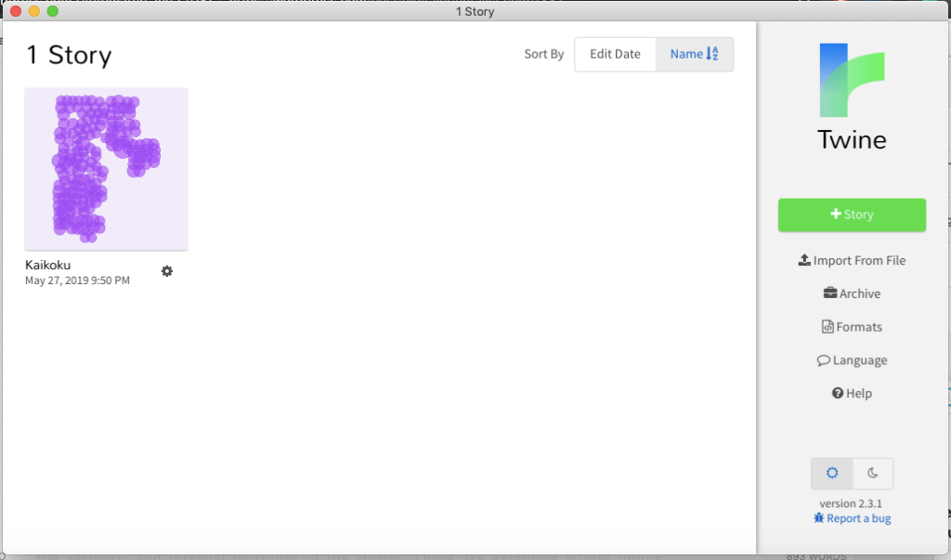The height and width of the screenshot is (560, 951).
Task: Sort stories by Name
Action: pyautogui.click(x=695, y=54)
